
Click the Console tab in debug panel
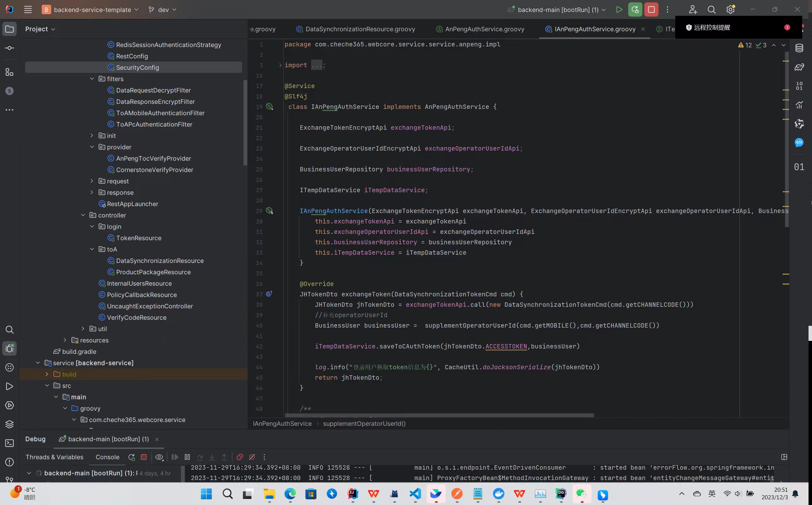[x=106, y=457]
